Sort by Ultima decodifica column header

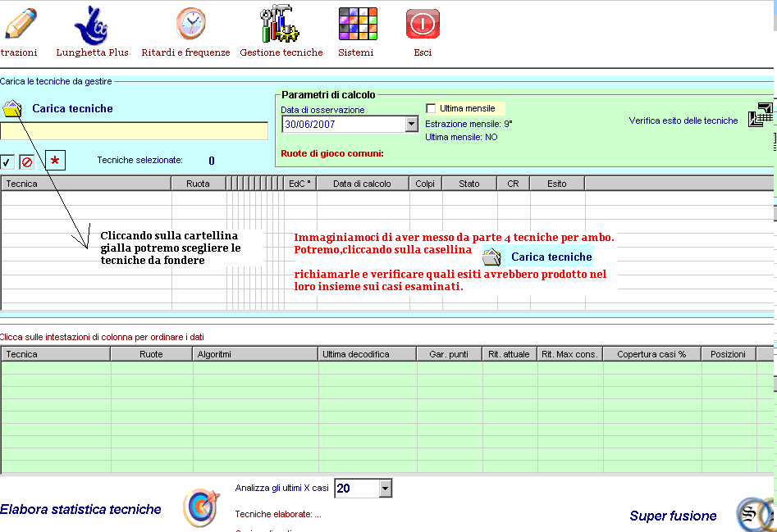pos(367,354)
